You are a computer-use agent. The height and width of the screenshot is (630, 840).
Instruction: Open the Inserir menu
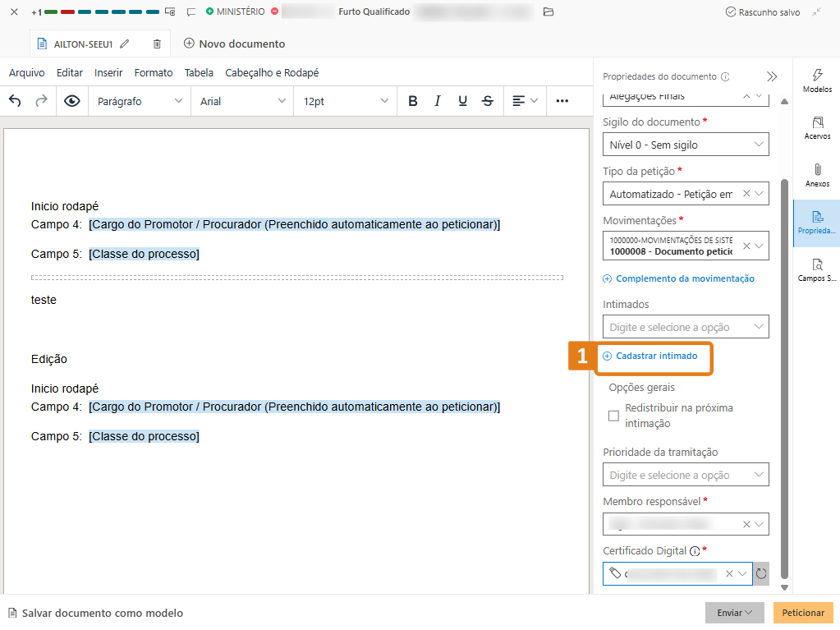[108, 72]
